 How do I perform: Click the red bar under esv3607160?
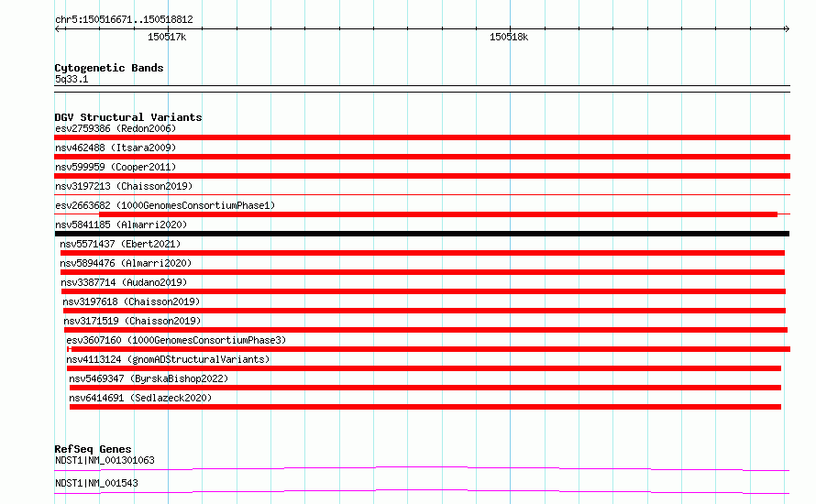click(429, 349)
